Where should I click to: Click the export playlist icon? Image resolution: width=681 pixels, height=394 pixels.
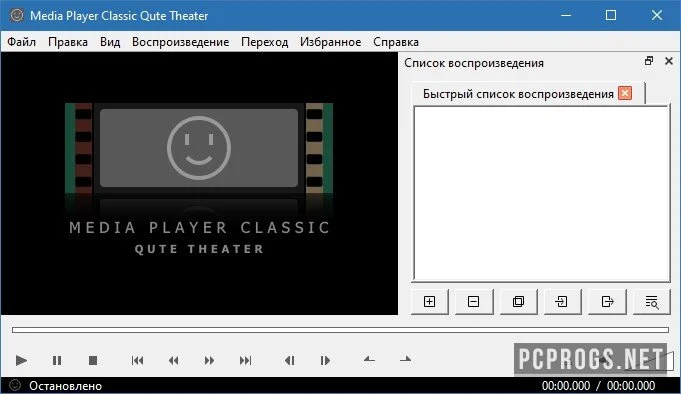[607, 301]
